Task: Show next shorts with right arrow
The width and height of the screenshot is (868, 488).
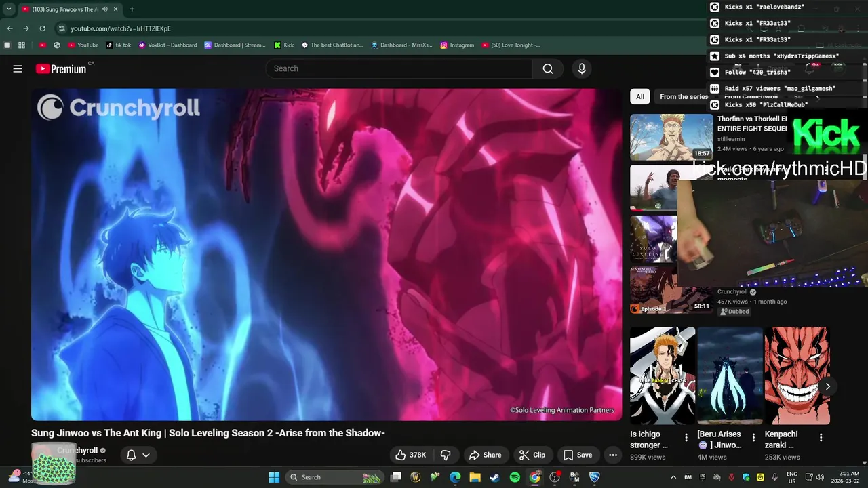Action: pos(827,386)
